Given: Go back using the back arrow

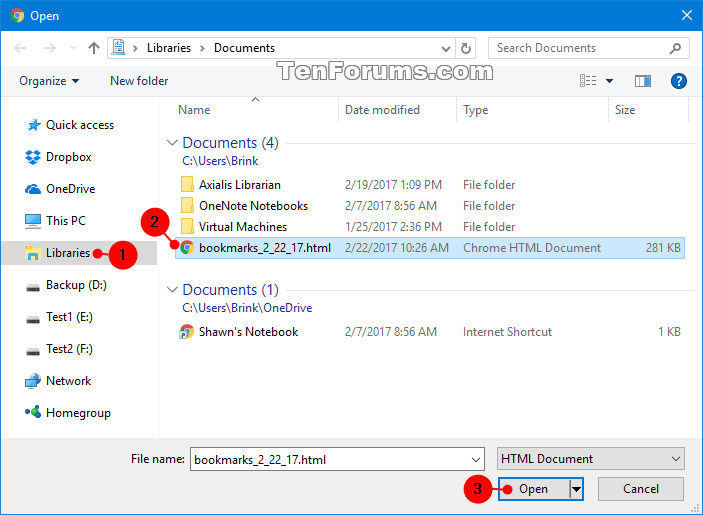Looking at the screenshot, I should pos(20,48).
